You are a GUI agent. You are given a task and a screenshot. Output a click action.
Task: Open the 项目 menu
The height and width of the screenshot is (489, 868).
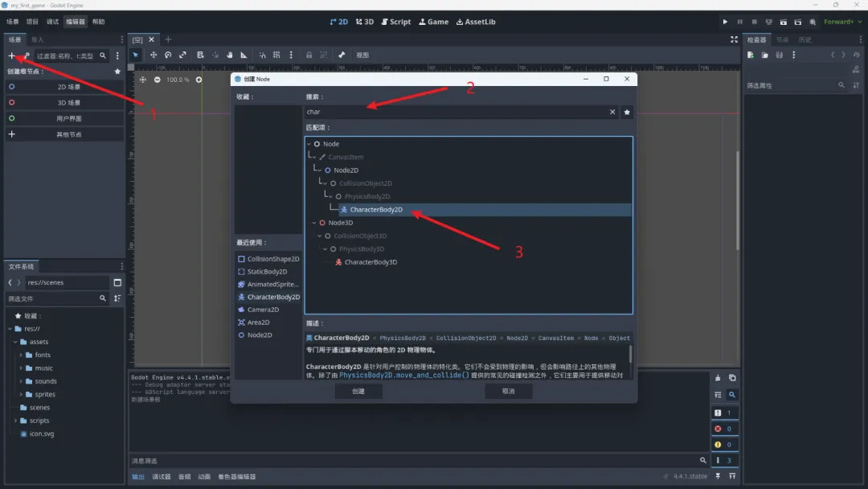(x=32, y=22)
